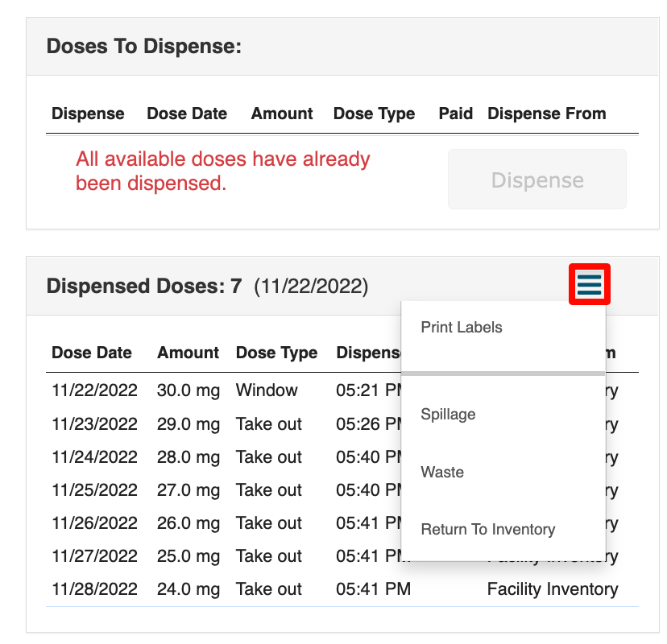Click the 28.0 mg amount entry
The image size is (667, 644).
click(x=188, y=456)
